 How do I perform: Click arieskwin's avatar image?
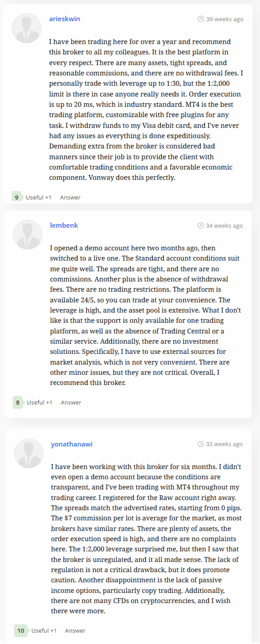(26, 28)
